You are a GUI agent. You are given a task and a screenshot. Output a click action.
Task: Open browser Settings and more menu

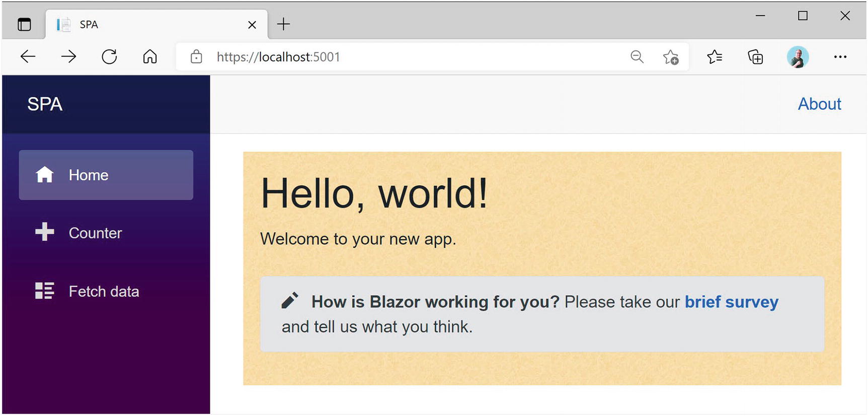[x=840, y=57]
